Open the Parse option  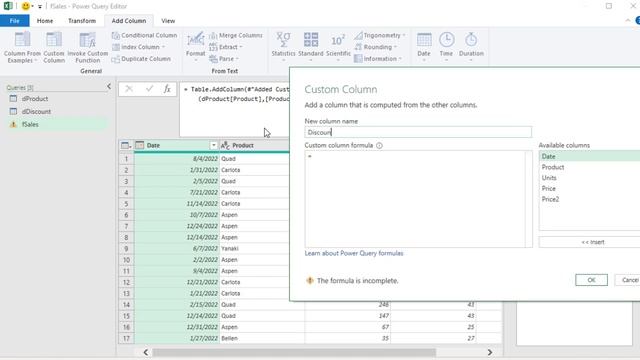click(224, 59)
